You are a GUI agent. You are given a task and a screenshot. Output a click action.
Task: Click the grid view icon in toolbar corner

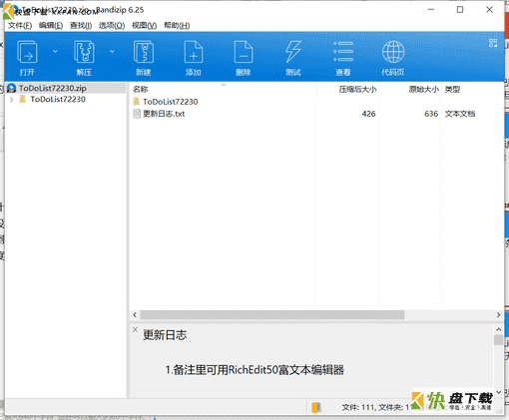pyautogui.click(x=493, y=43)
